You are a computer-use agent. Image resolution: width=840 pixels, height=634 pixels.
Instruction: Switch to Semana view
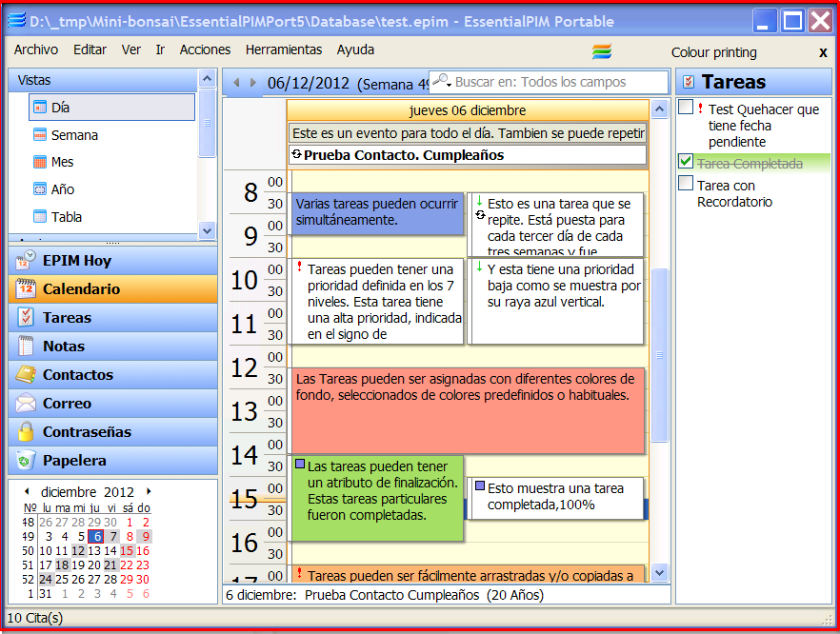point(74,135)
